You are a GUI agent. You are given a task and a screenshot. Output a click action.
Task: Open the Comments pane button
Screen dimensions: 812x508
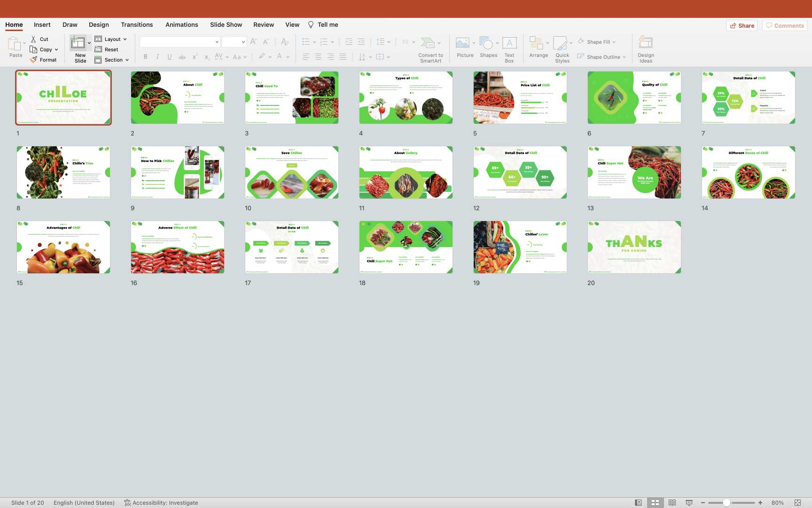coord(784,25)
